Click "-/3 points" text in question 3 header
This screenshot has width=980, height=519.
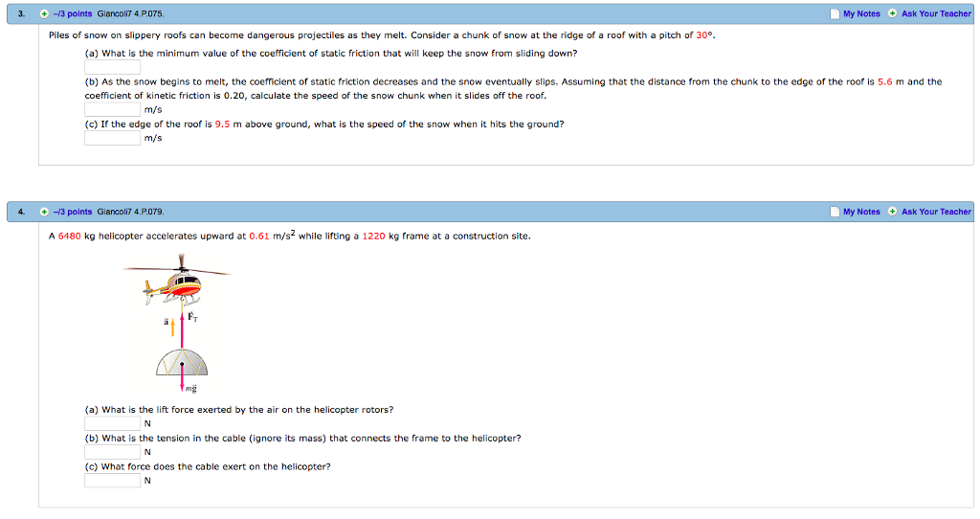pos(73,14)
